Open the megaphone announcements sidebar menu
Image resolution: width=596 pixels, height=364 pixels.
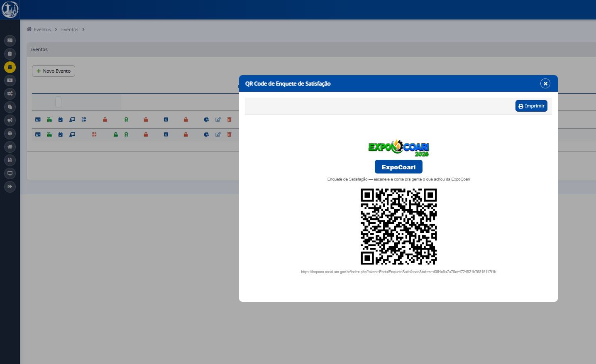pyautogui.click(x=10, y=120)
